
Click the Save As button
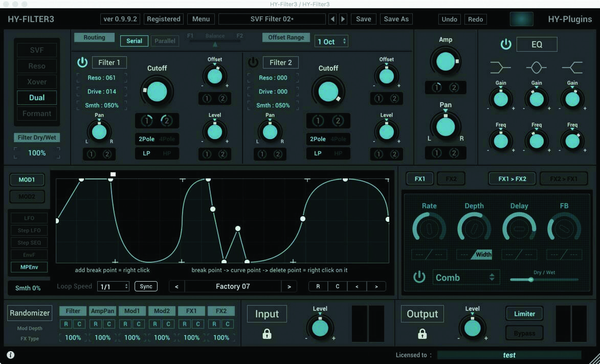point(396,19)
